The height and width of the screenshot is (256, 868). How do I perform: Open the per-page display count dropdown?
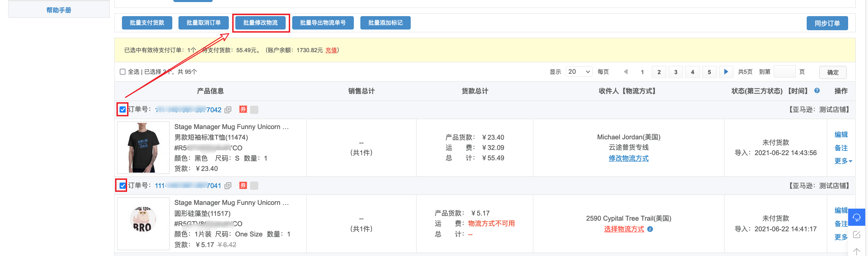[579, 72]
